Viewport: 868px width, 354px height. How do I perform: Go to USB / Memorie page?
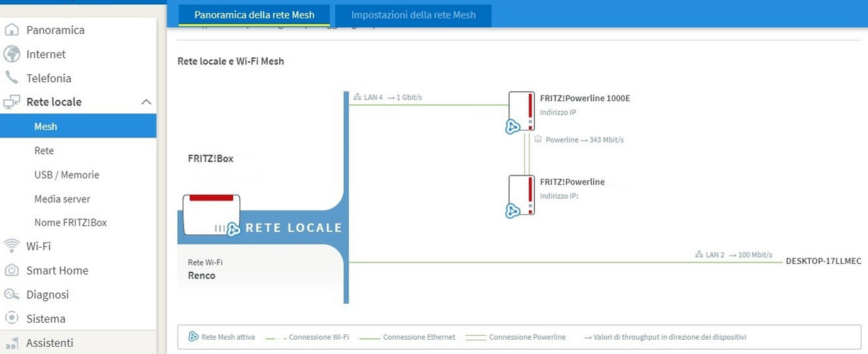coord(67,175)
